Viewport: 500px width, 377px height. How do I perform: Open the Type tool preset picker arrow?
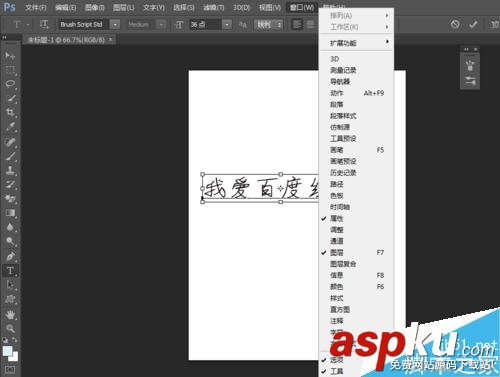click(x=28, y=25)
